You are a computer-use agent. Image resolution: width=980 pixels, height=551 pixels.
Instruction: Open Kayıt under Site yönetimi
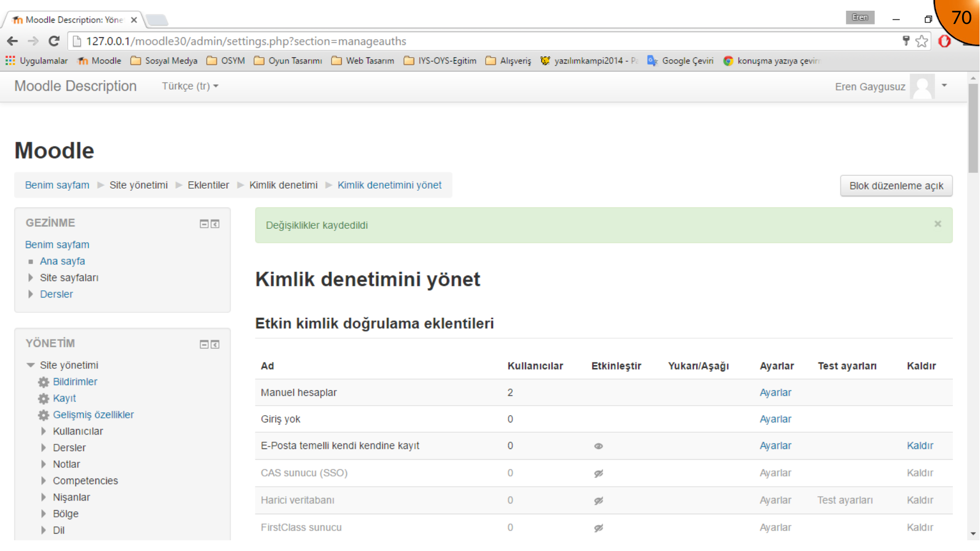[x=64, y=398]
